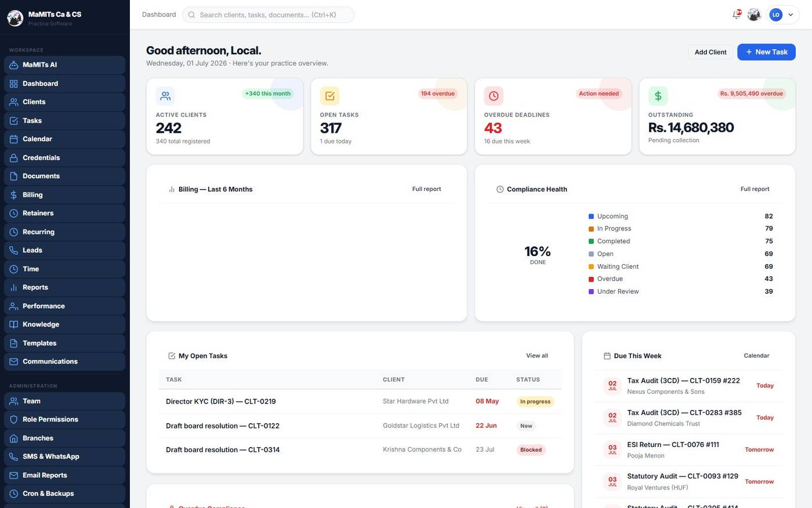Click the Overdue Deadlines clock icon
Viewport: 812px width, 508px height.
tap(494, 96)
